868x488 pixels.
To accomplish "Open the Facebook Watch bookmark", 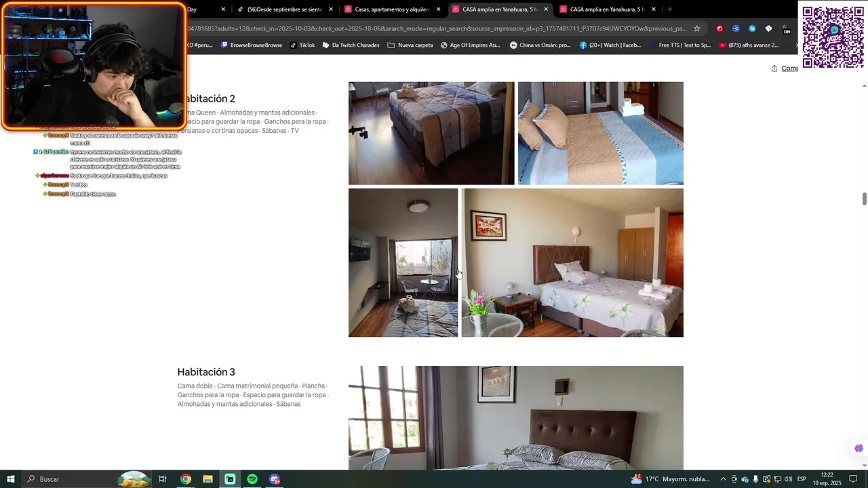I will coord(610,45).
